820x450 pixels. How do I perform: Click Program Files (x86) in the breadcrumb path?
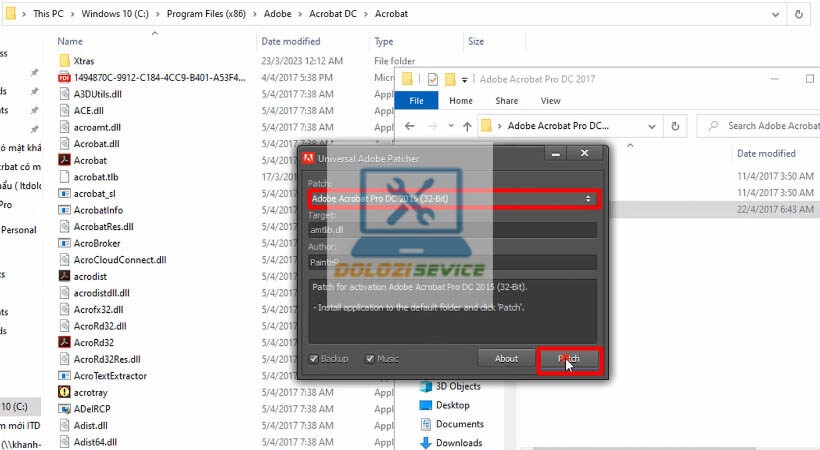click(206, 14)
